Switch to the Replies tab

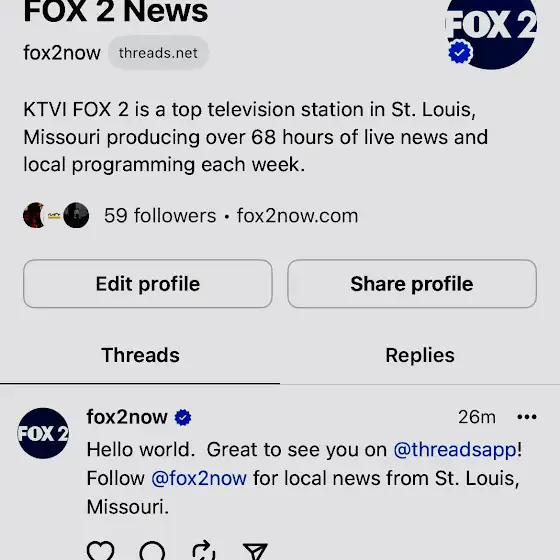click(420, 355)
